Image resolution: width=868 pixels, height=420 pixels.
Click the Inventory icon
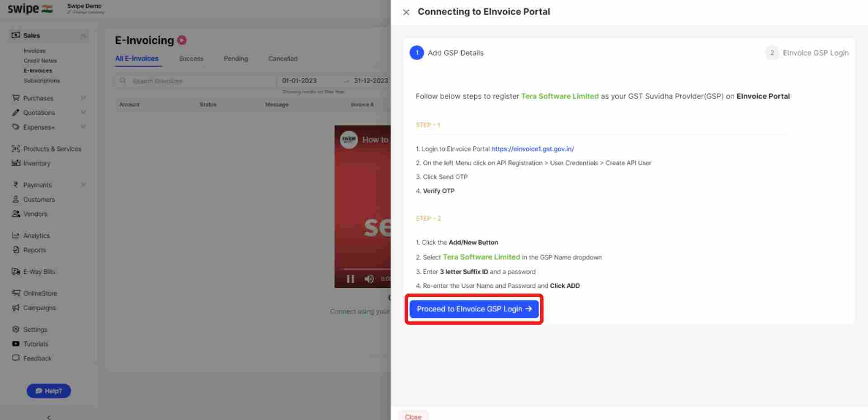point(16,163)
